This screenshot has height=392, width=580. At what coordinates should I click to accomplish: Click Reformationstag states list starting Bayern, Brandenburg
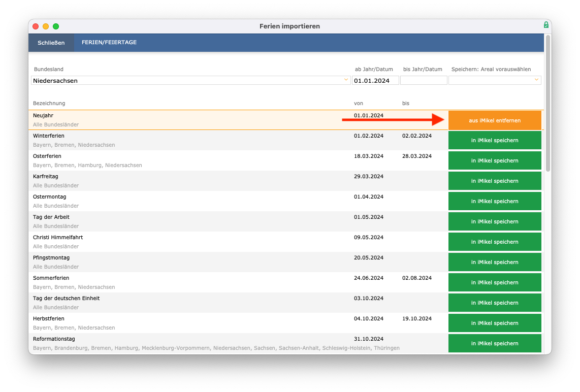[216, 348]
